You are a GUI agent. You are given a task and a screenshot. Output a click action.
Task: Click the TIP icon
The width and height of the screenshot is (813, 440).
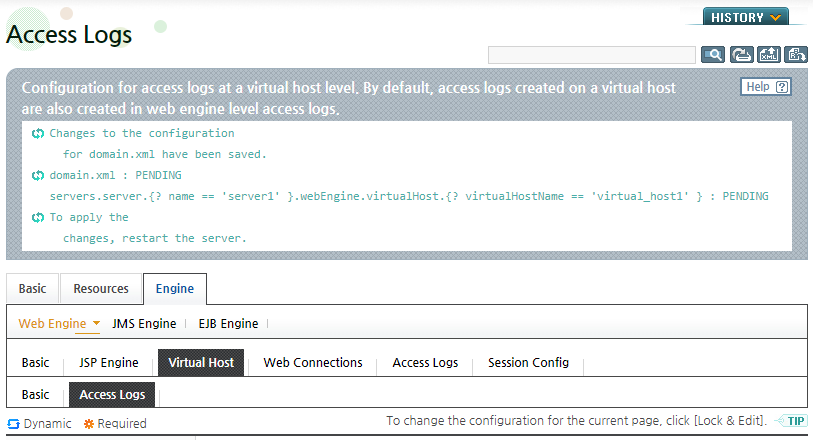[x=791, y=421]
